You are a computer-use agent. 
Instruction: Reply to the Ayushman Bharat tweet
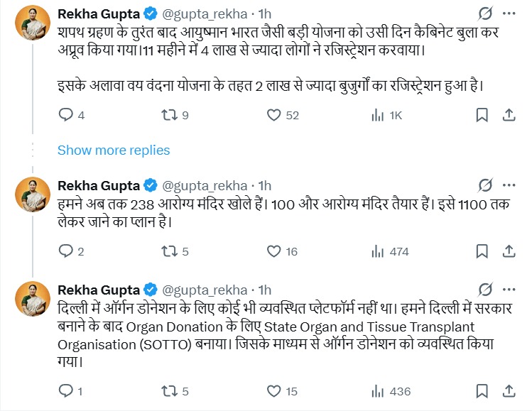[x=65, y=115]
